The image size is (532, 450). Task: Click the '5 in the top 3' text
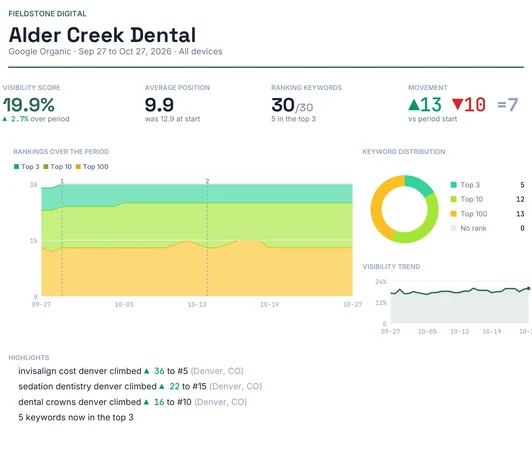293,119
